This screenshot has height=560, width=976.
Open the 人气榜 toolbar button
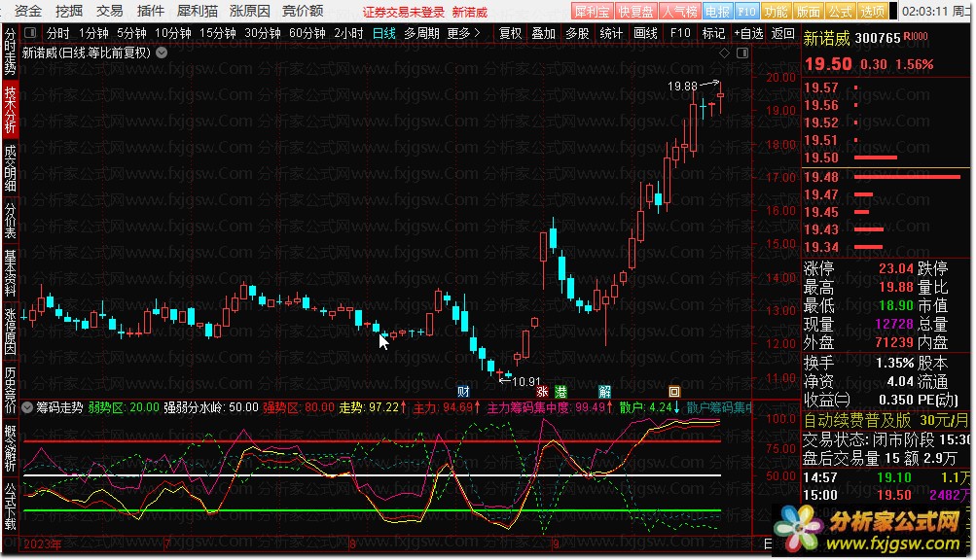click(x=679, y=12)
